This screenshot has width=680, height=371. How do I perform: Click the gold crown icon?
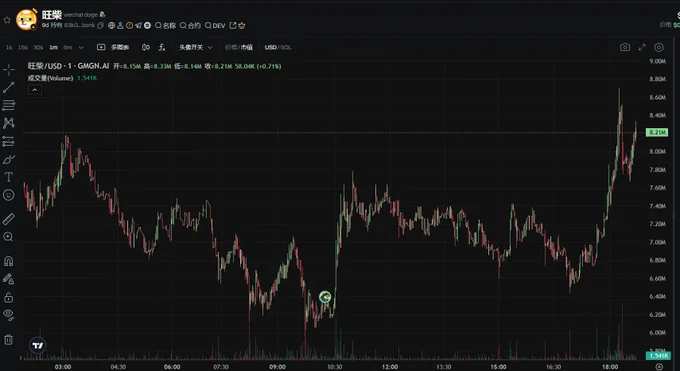[242, 26]
